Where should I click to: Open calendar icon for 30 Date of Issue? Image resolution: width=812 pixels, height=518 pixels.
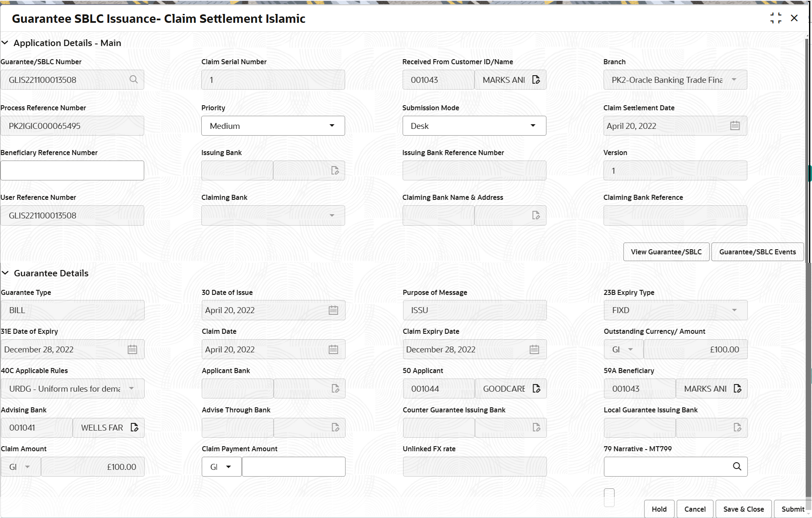point(333,311)
